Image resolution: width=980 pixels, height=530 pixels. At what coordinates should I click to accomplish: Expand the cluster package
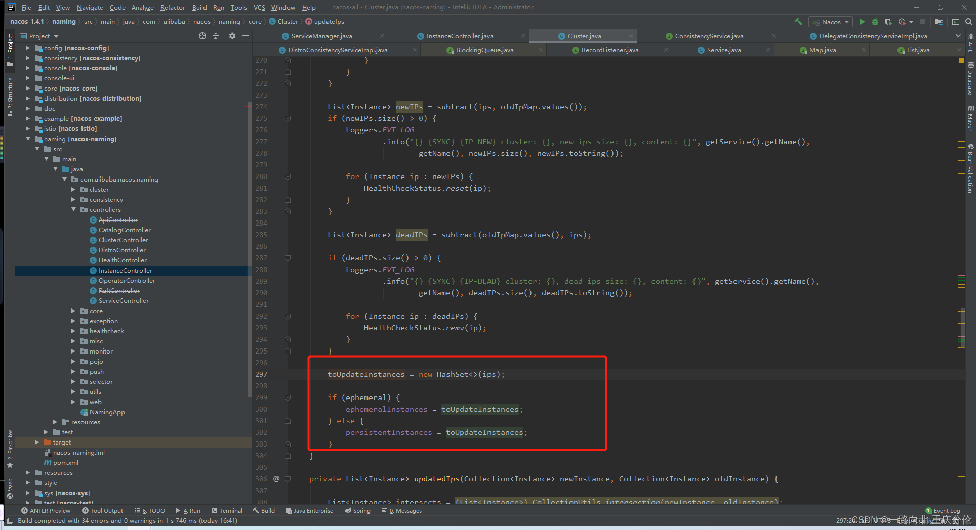pyautogui.click(x=73, y=189)
